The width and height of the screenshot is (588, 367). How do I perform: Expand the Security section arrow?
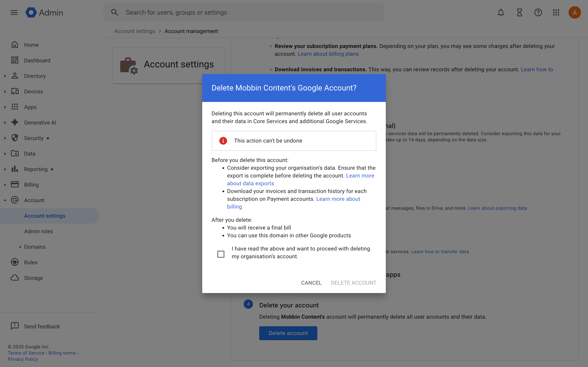pos(5,138)
